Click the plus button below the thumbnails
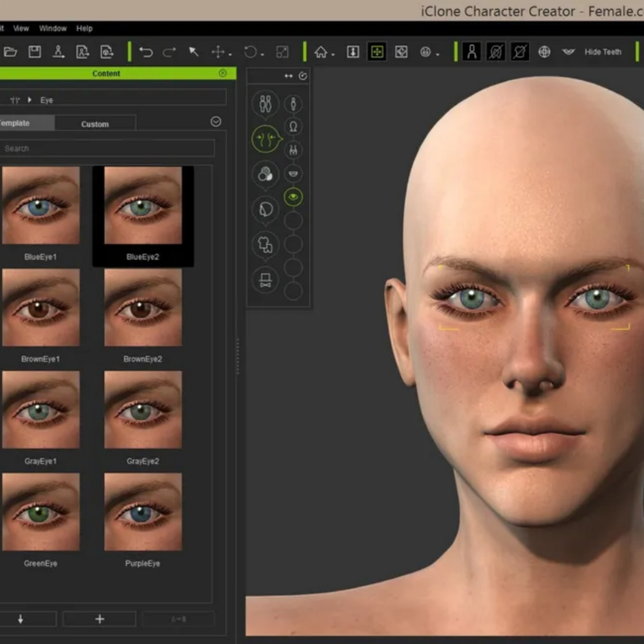Viewport: 644px width, 644px height. pyautogui.click(x=99, y=619)
